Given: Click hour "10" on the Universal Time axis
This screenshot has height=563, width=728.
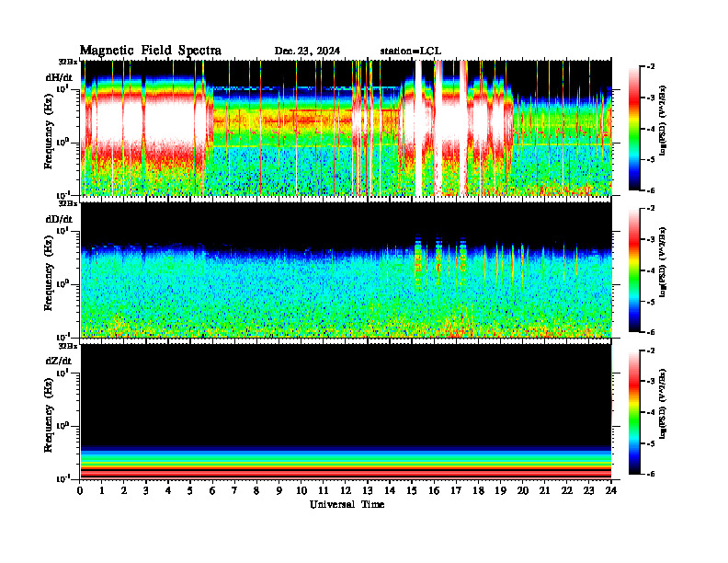Looking at the screenshot, I should pyautogui.click(x=301, y=491).
